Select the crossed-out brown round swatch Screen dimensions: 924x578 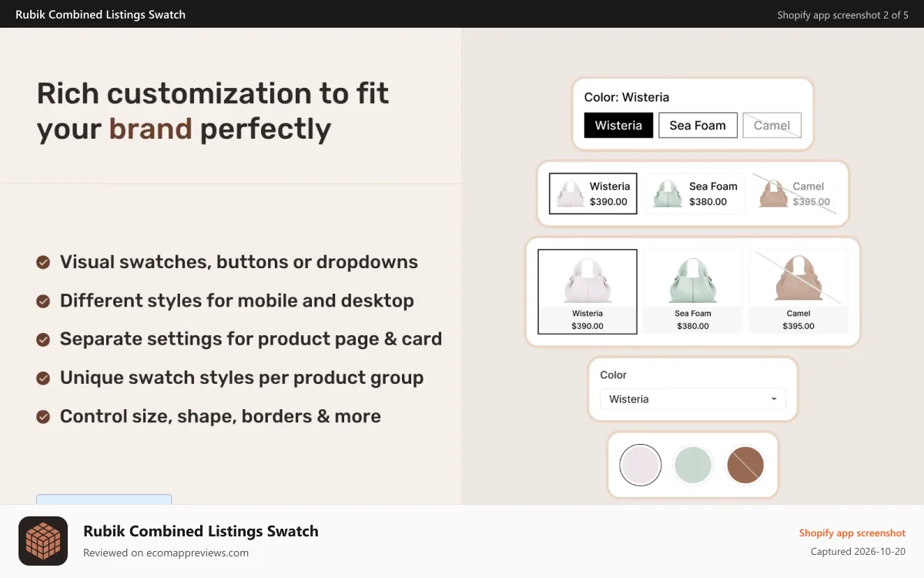tap(745, 465)
